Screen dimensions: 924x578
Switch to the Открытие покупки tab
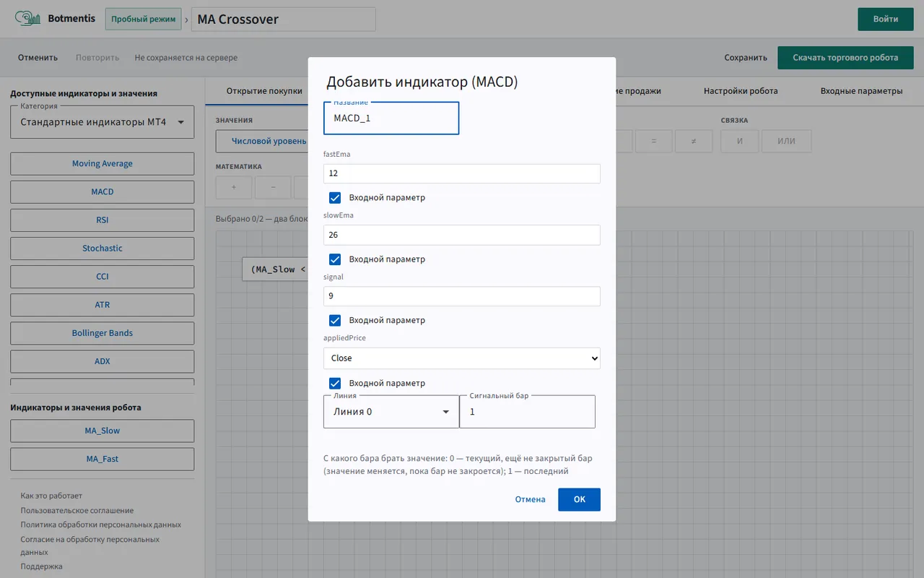point(264,91)
